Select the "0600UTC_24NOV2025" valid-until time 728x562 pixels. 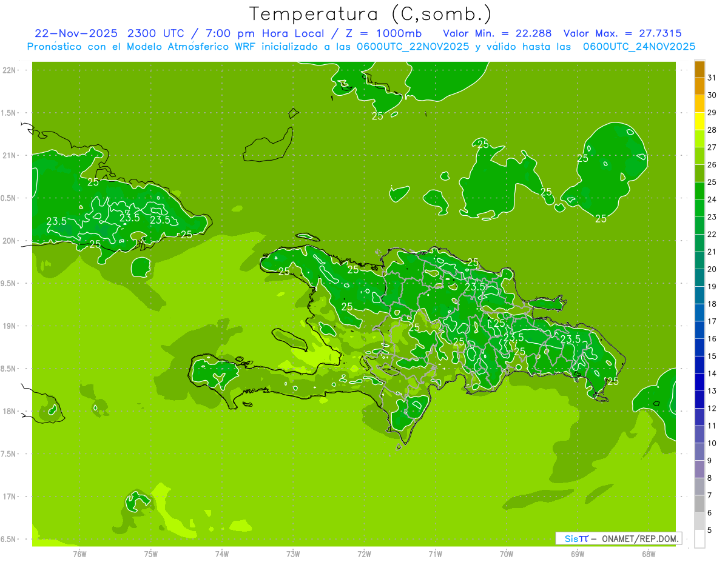point(639,47)
